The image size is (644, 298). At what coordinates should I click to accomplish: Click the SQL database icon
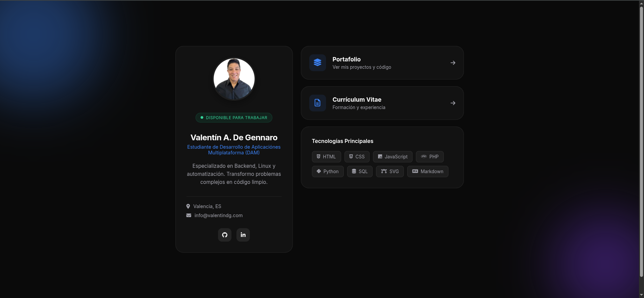click(354, 171)
